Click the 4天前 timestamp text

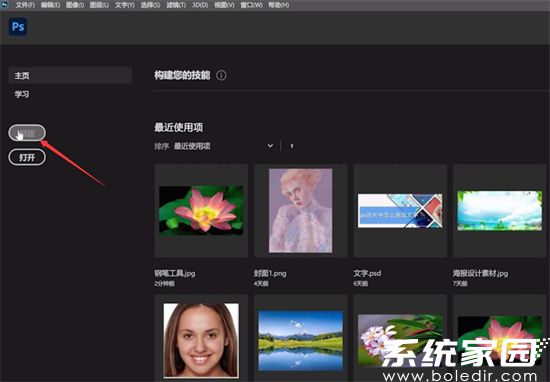(x=261, y=283)
